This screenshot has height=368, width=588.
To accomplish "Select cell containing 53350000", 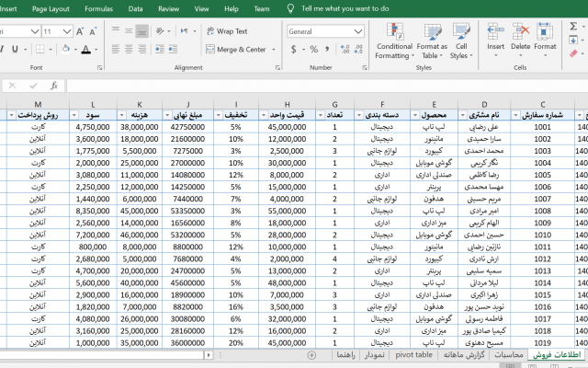I will [x=187, y=211].
